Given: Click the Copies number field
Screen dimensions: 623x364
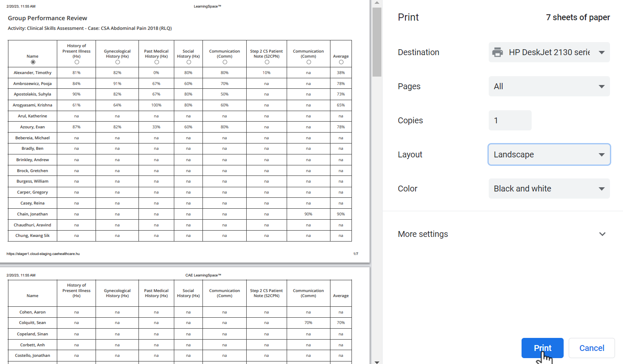Looking at the screenshot, I should click(x=510, y=120).
